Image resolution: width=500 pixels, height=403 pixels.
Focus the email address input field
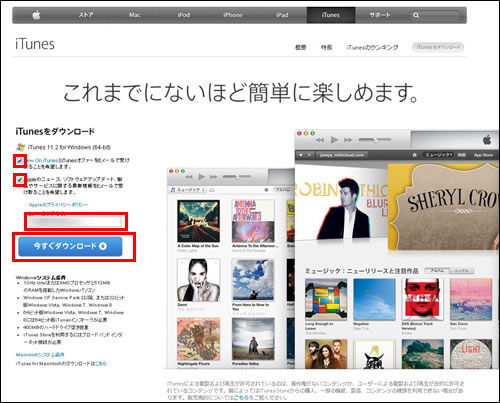pyautogui.click(x=75, y=222)
